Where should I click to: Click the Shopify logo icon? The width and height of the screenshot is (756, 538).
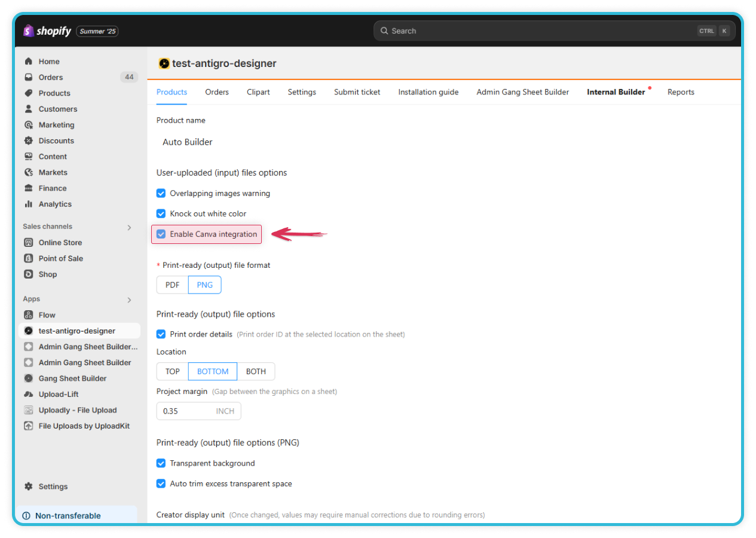pyautogui.click(x=29, y=31)
